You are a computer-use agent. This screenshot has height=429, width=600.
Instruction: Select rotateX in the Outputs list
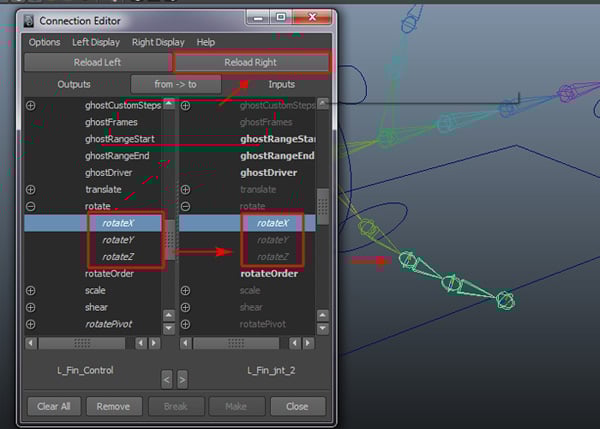coord(93,223)
